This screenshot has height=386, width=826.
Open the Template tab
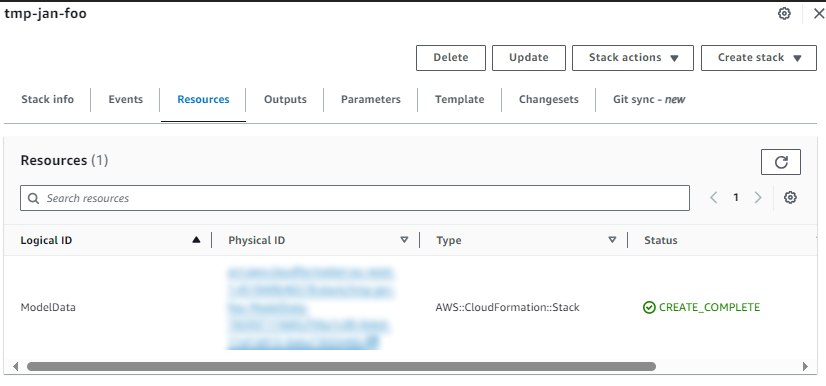459,100
